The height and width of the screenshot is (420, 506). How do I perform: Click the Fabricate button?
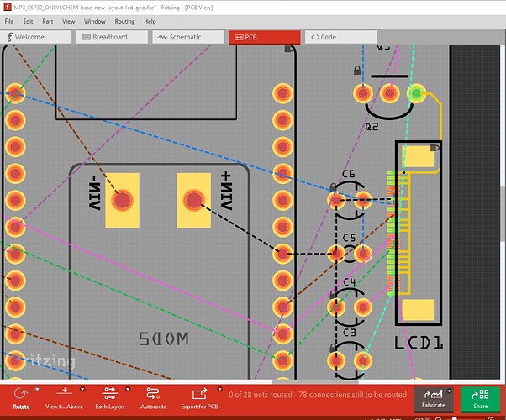point(433,397)
